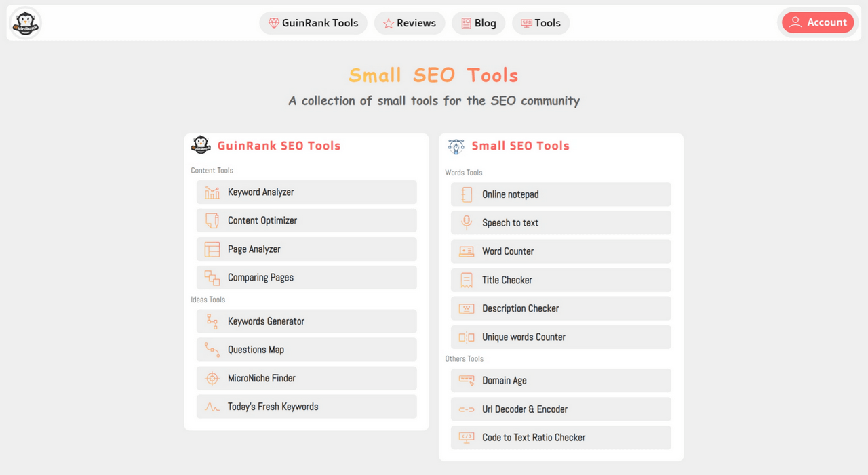The image size is (868, 475).
Task: Open the Word Counter tool
Action: point(561,251)
